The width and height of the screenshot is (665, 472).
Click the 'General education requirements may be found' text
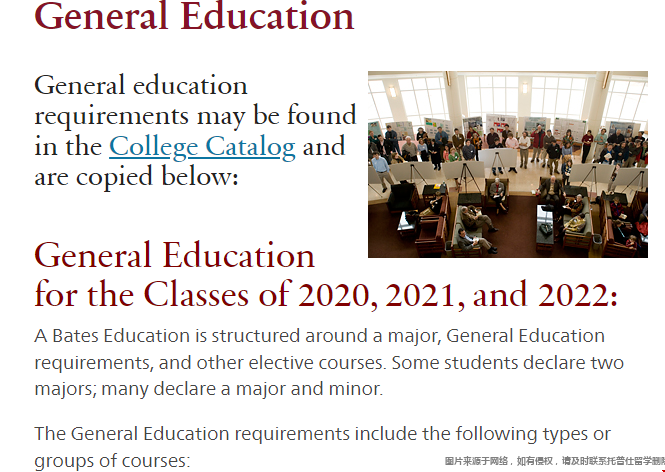[x=195, y=100]
